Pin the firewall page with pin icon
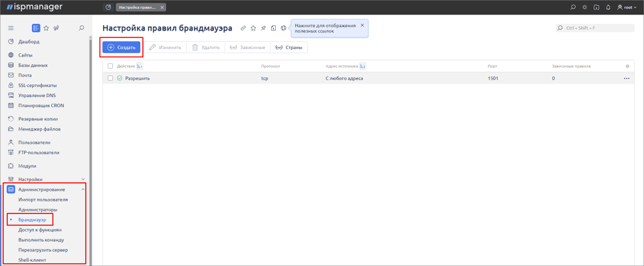 263,28
